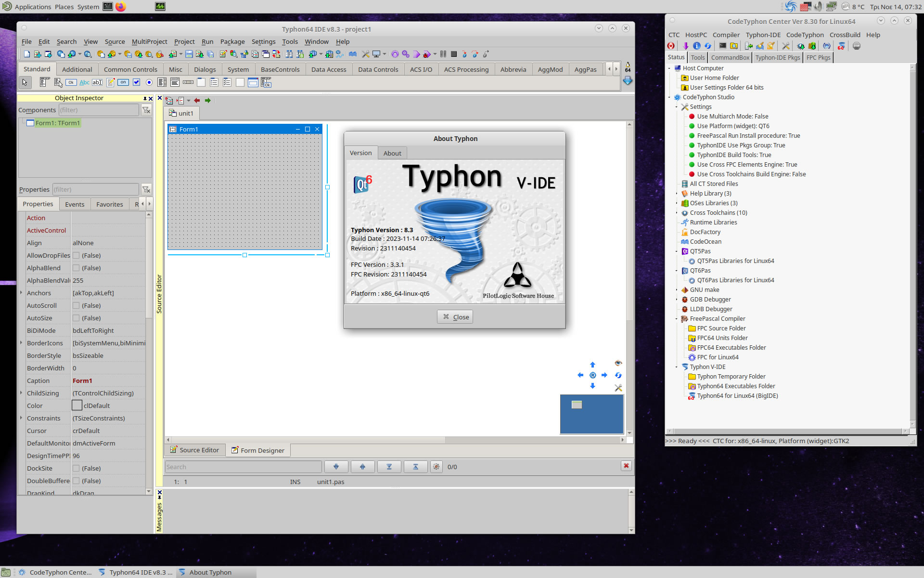
Task: Expand the ChildSizing property
Action: 21,393
